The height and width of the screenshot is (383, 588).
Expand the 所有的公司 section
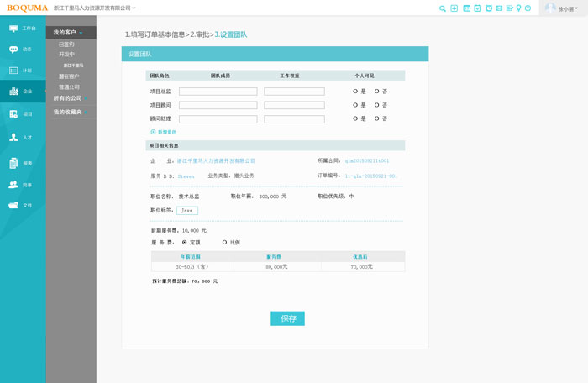tap(71, 97)
